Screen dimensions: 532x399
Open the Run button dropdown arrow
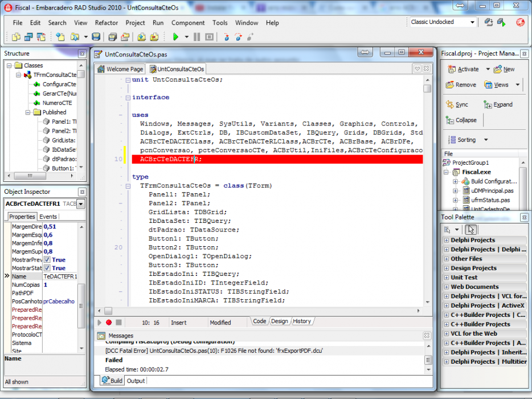[187, 36]
